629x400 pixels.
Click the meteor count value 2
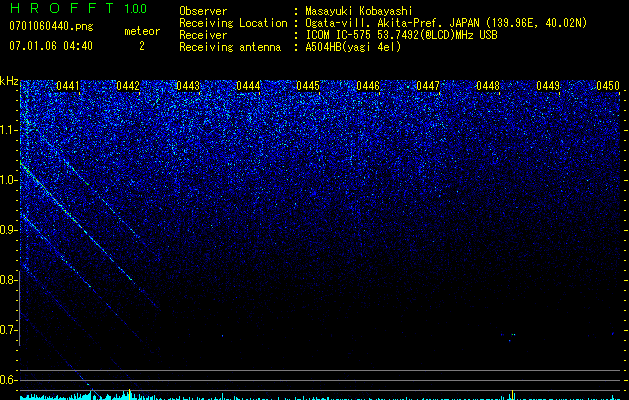tap(142, 46)
